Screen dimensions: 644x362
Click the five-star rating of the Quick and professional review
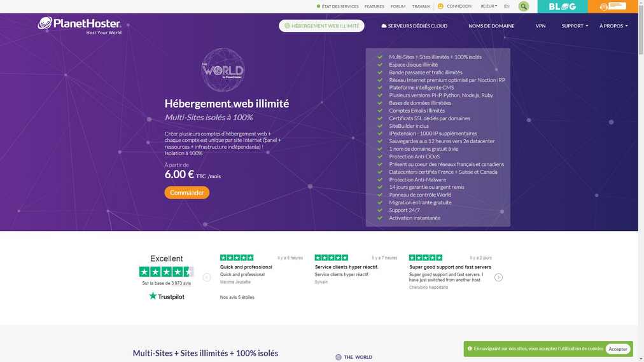(x=237, y=257)
